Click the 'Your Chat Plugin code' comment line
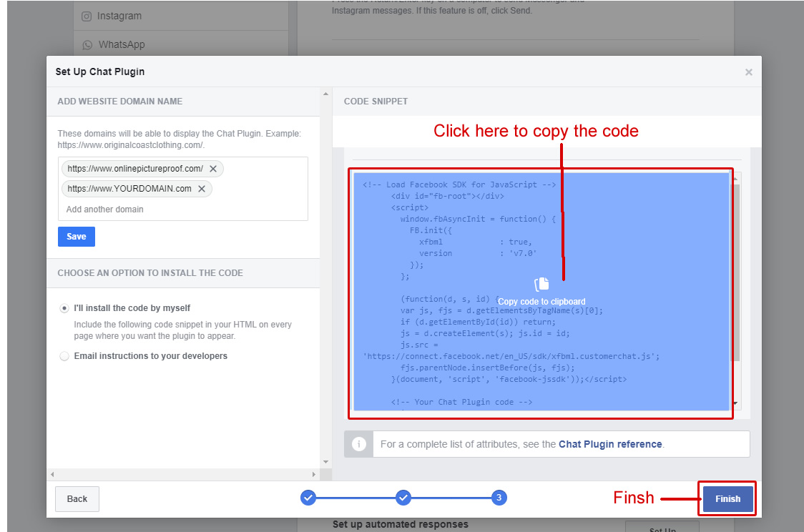This screenshot has width=804, height=532. pos(461,402)
